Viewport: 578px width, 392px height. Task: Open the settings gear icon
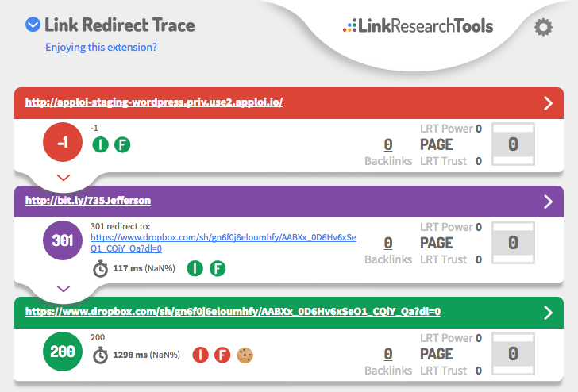pos(543,27)
